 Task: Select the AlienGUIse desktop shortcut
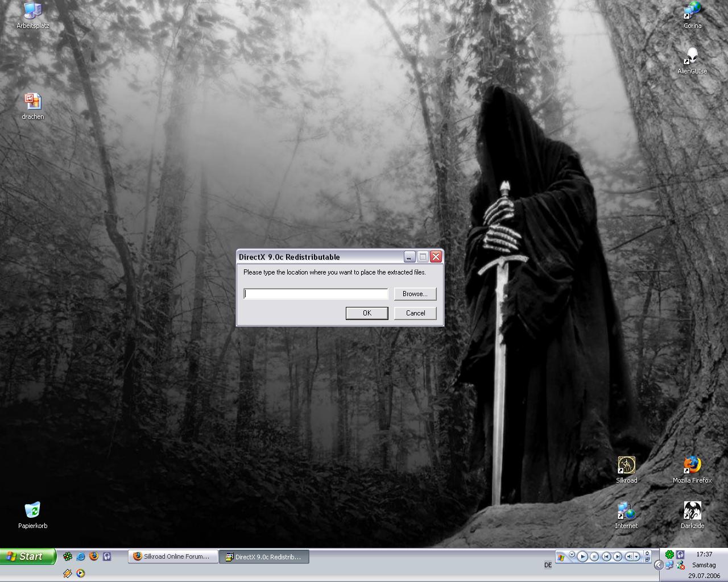[x=692, y=57]
